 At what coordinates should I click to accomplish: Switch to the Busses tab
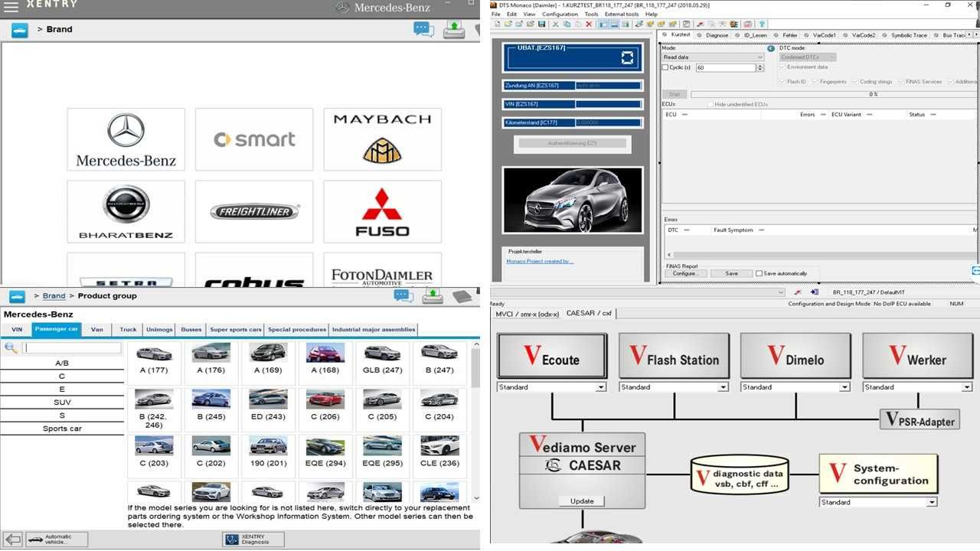tap(191, 330)
